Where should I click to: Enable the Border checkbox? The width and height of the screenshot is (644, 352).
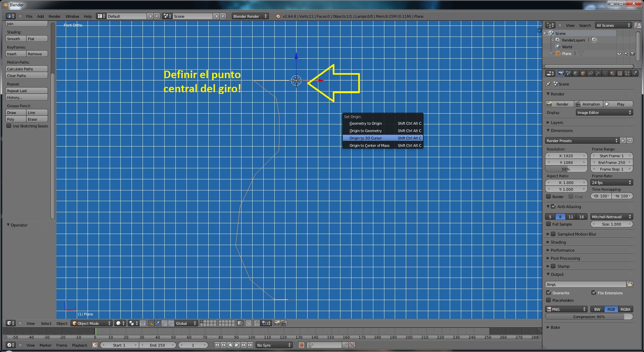[549, 196]
